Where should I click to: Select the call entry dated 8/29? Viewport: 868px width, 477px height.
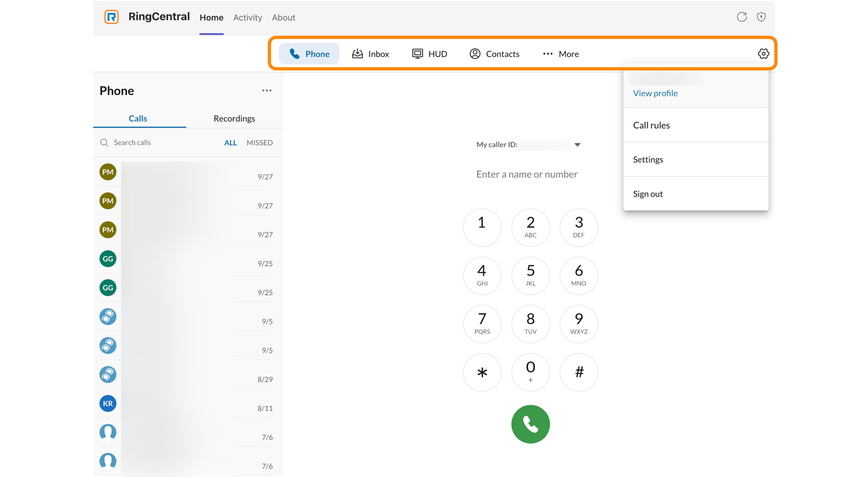point(188,375)
